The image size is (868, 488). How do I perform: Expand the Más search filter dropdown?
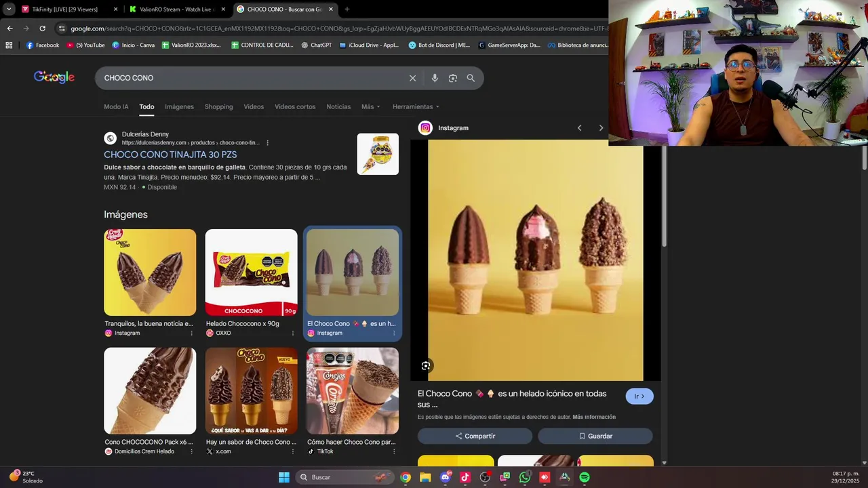[x=370, y=106]
